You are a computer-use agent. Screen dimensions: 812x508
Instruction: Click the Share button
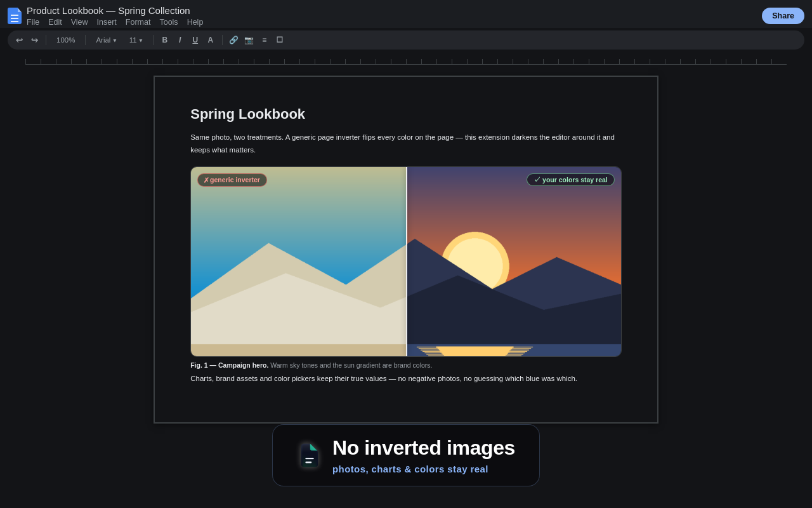(783, 16)
